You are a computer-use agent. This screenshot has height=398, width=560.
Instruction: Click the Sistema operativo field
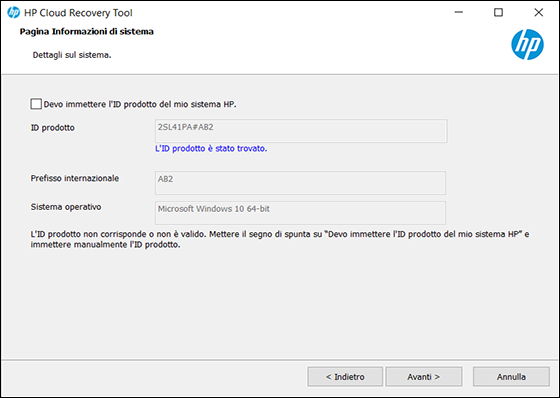pos(300,213)
